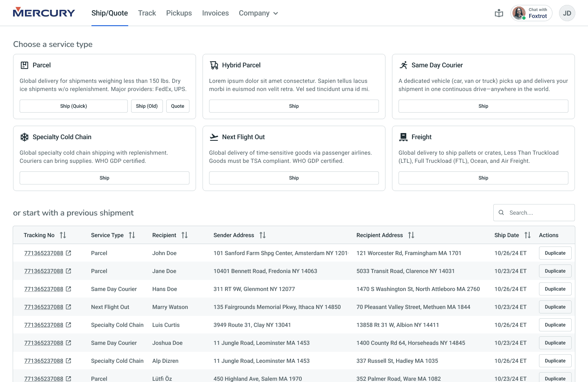Click Ship button under Next Flight Out
The width and height of the screenshot is (588, 382).
294,178
